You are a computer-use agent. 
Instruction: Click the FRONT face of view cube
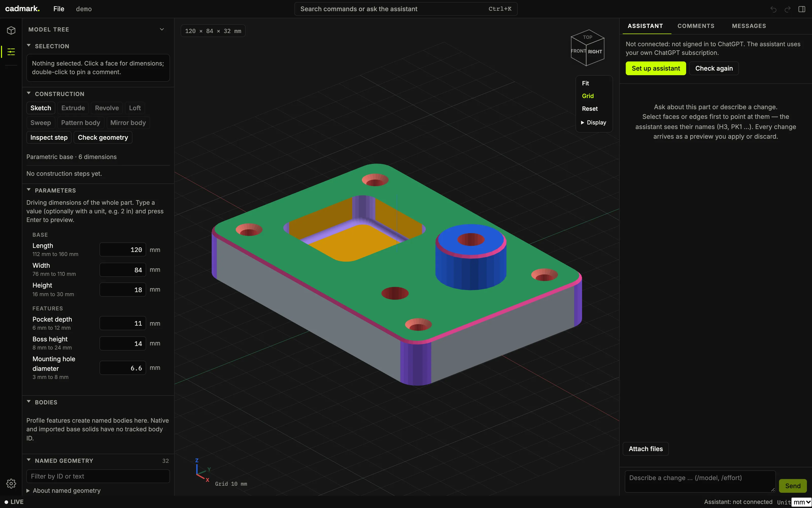point(579,51)
